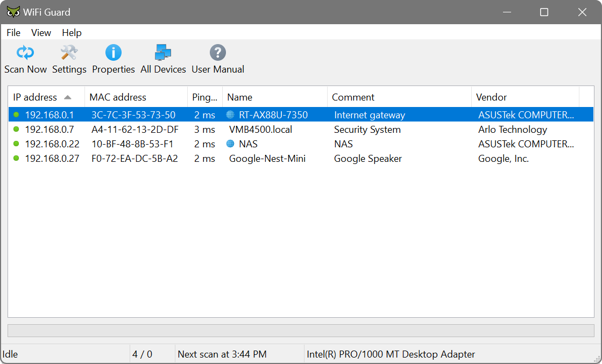Sort by the IP address column header
Image resolution: width=602 pixels, height=364 pixels.
(46, 97)
